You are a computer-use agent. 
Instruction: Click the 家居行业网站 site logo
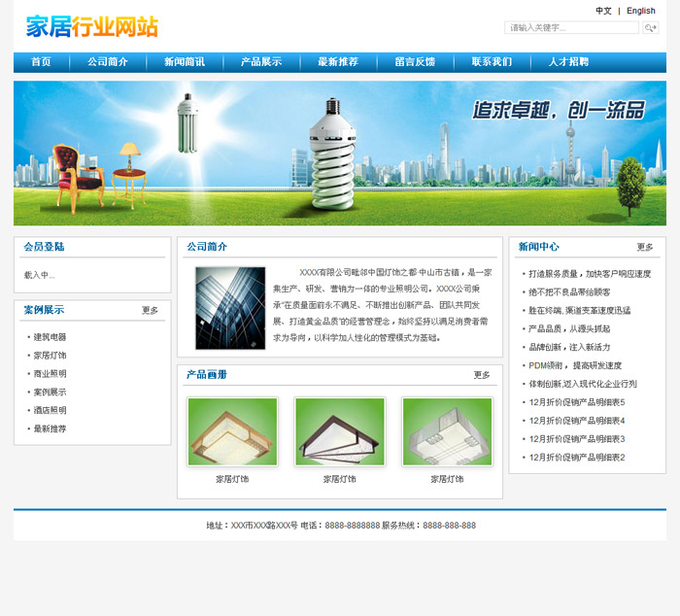click(92, 26)
